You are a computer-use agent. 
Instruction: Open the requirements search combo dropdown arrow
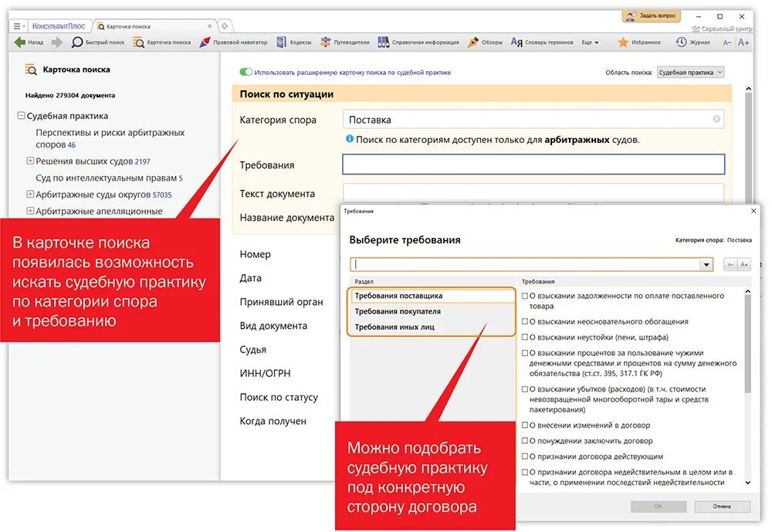click(706, 265)
